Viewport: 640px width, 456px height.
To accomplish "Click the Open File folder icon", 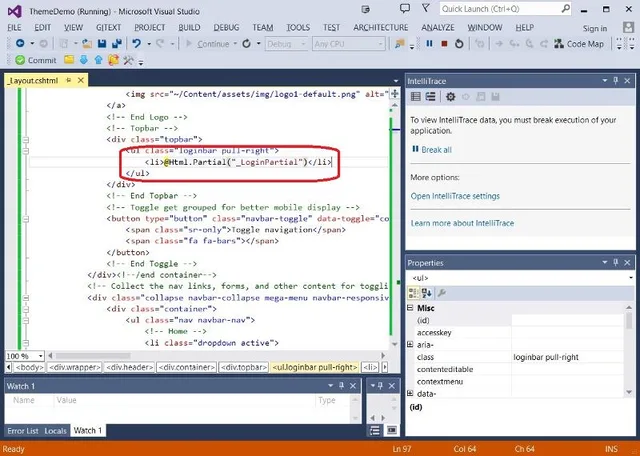I will click(87, 43).
